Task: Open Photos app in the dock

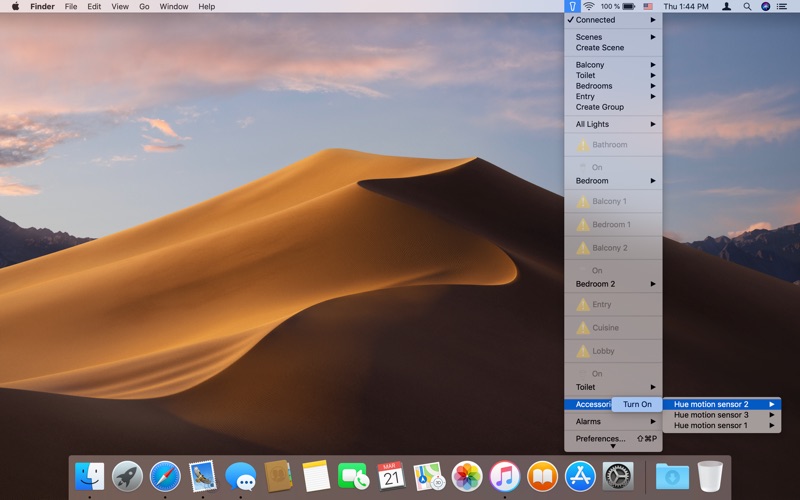Action: pos(467,476)
